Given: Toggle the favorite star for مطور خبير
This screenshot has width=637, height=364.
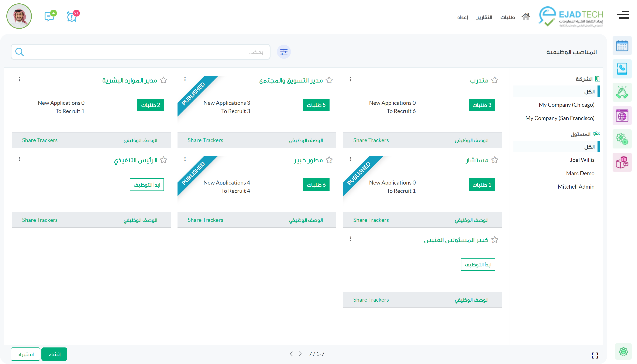Looking at the screenshot, I should pyautogui.click(x=329, y=160).
